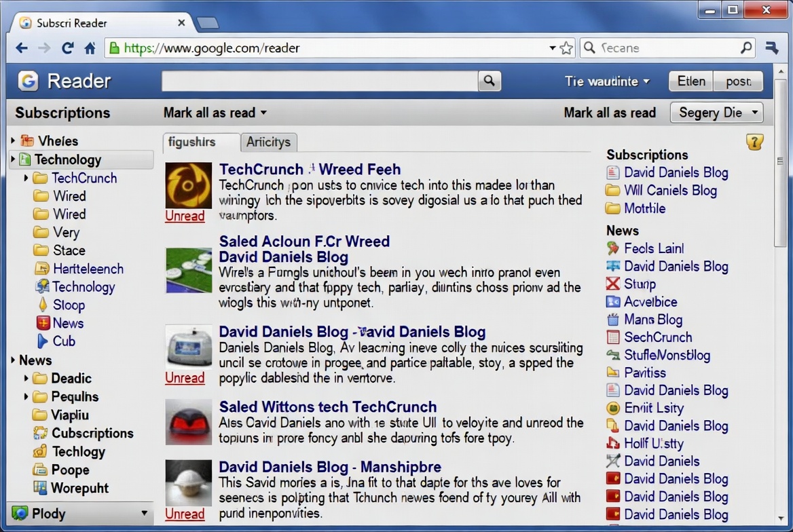Click the browser Back arrow
The image size is (793, 532).
22,48
